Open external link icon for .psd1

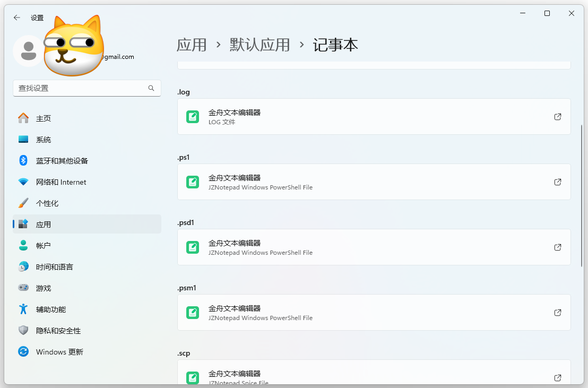(558, 247)
